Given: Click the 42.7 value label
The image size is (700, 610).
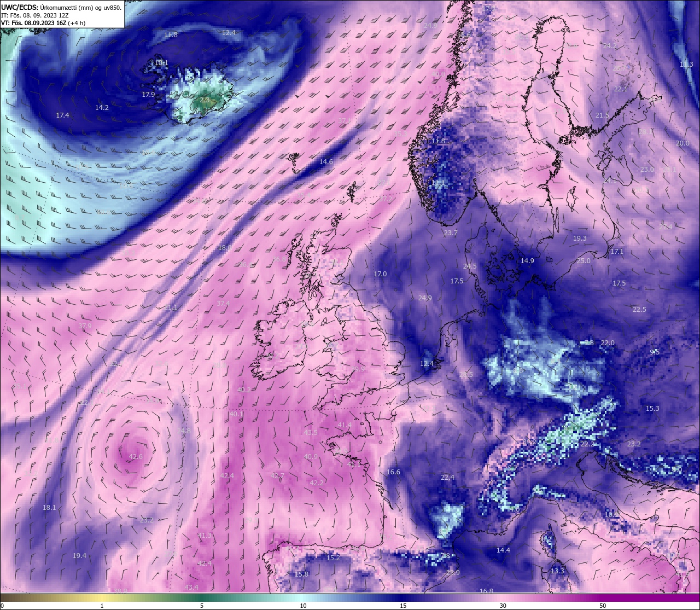Looking at the screenshot, I should coord(277,476).
